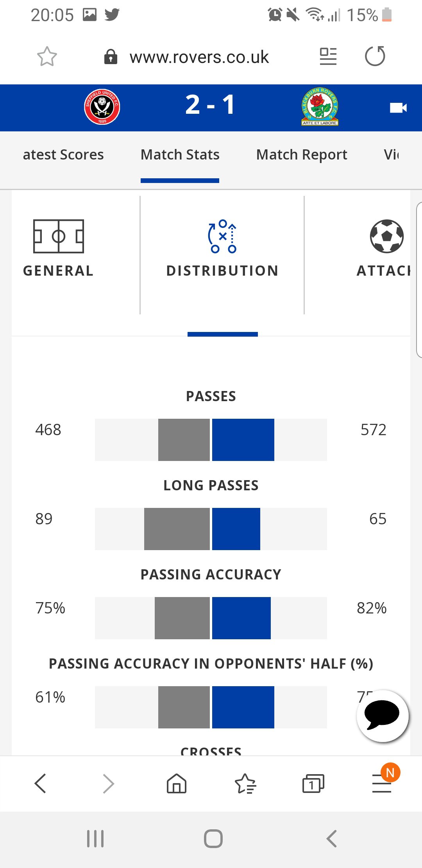Viewport: 422px width, 868px height.
Task: Show open tabs switcher
Action: [313, 784]
